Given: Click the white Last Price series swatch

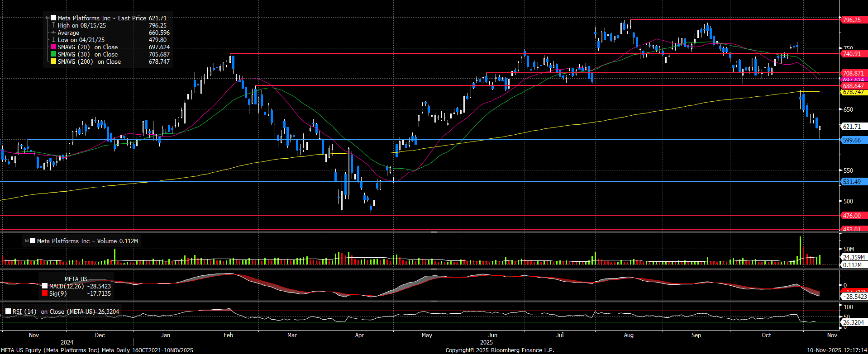Looking at the screenshot, I should pos(53,18).
